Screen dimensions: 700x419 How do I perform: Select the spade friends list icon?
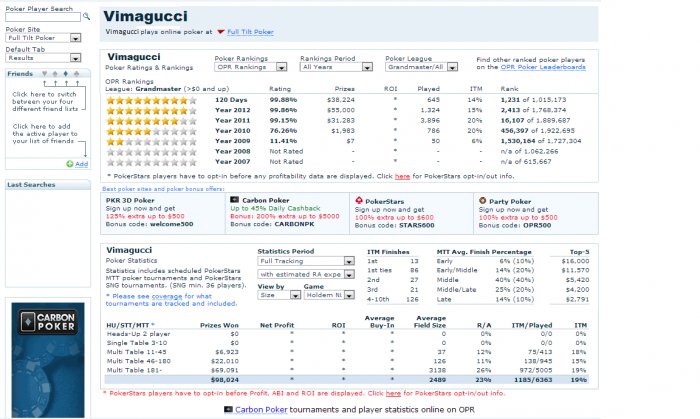click(x=55, y=74)
